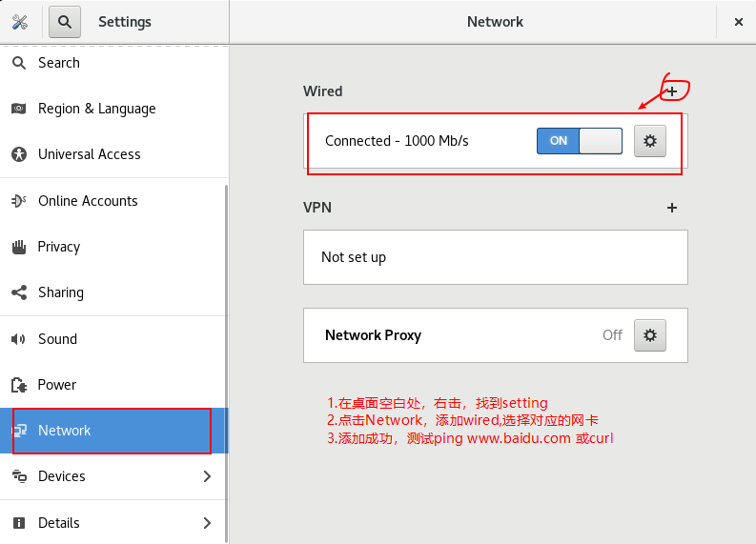Image resolution: width=756 pixels, height=544 pixels.
Task: Click the Search magnifier icon in sidebar
Action: pyautogui.click(x=19, y=63)
